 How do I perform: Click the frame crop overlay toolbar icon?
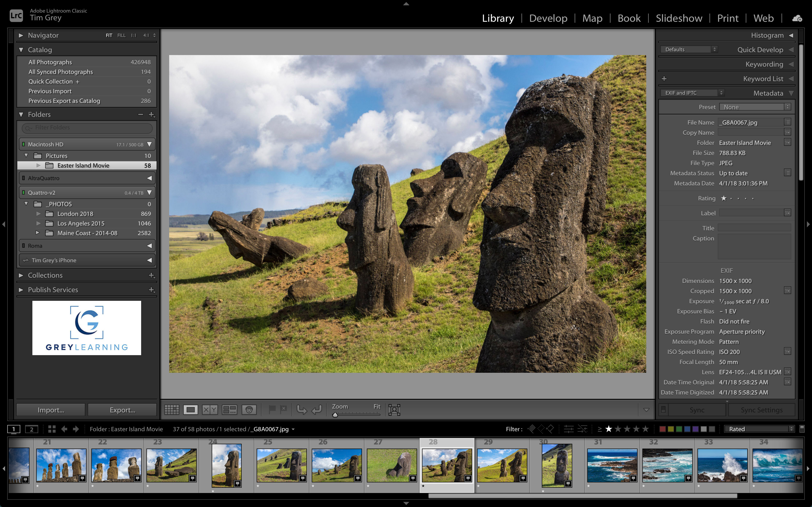pos(394,409)
